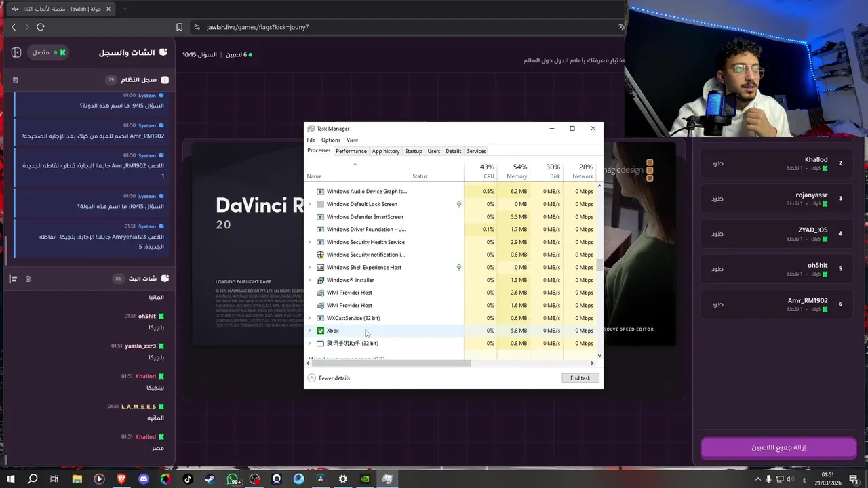This screenshot has height=488, width=868.
Task: Kick player oh5hit with طرد
Action: (717, 269)
